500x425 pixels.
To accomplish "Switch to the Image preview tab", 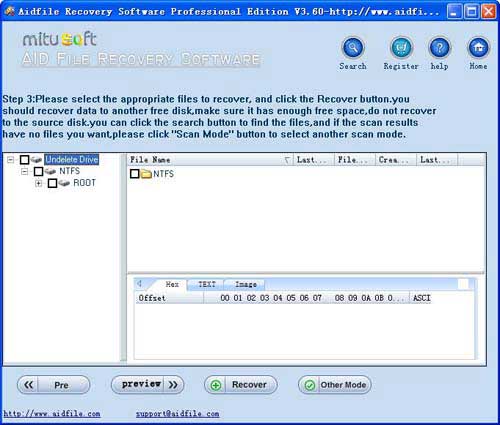I will pos(245,284).
